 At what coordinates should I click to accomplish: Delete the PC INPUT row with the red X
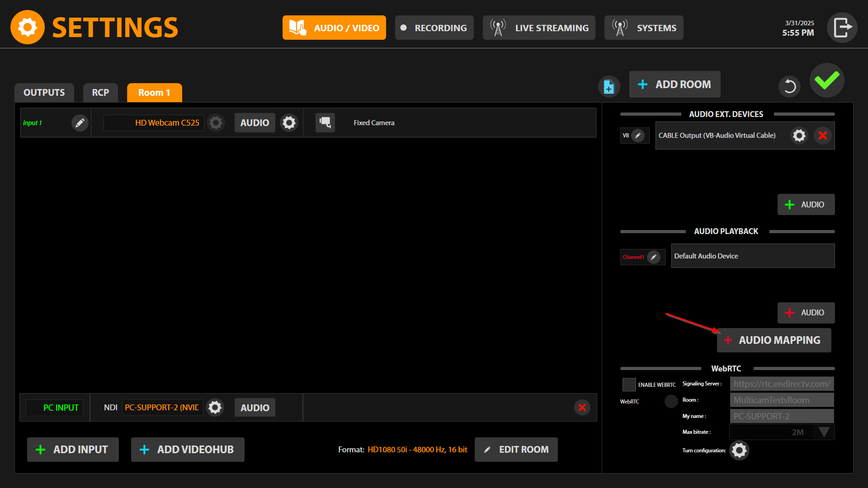pos(582,408)
